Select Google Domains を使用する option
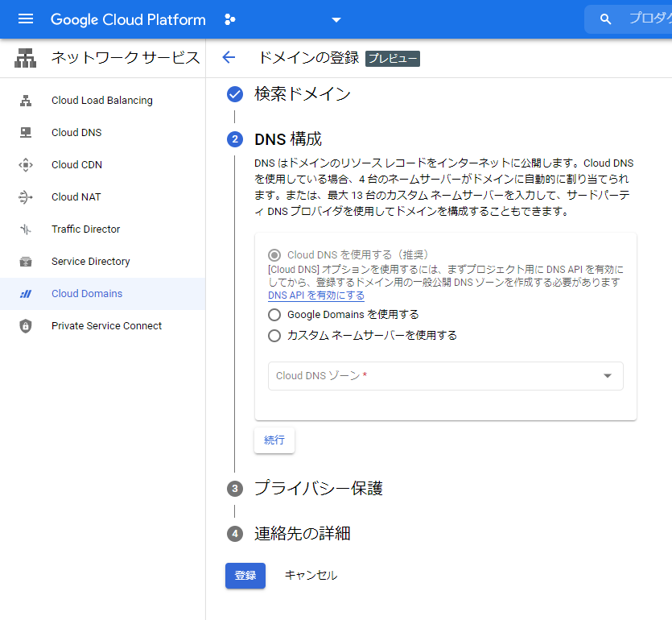 [x=274, y=315]
